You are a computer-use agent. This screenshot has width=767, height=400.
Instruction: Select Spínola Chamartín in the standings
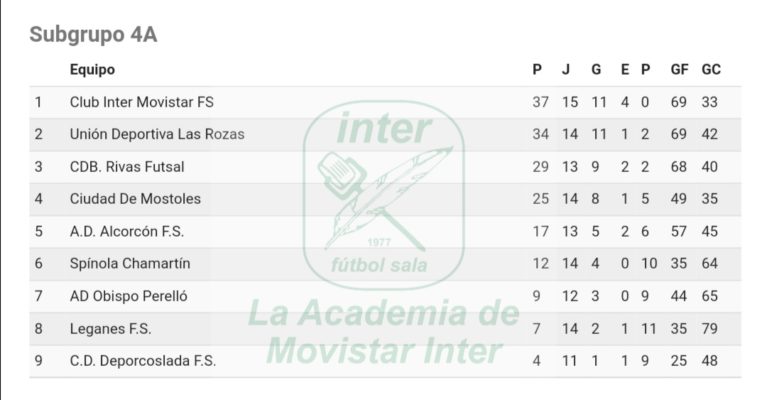pos(130,264)
